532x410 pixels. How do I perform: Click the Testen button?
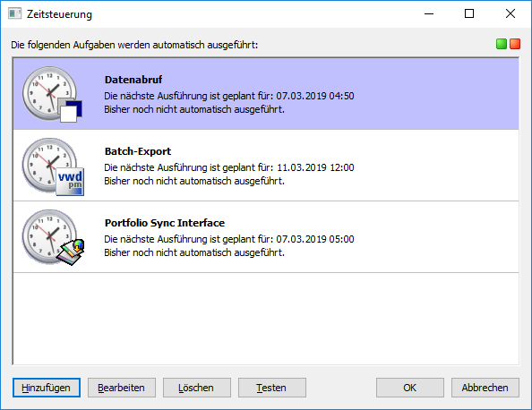(x=271, y=388)
